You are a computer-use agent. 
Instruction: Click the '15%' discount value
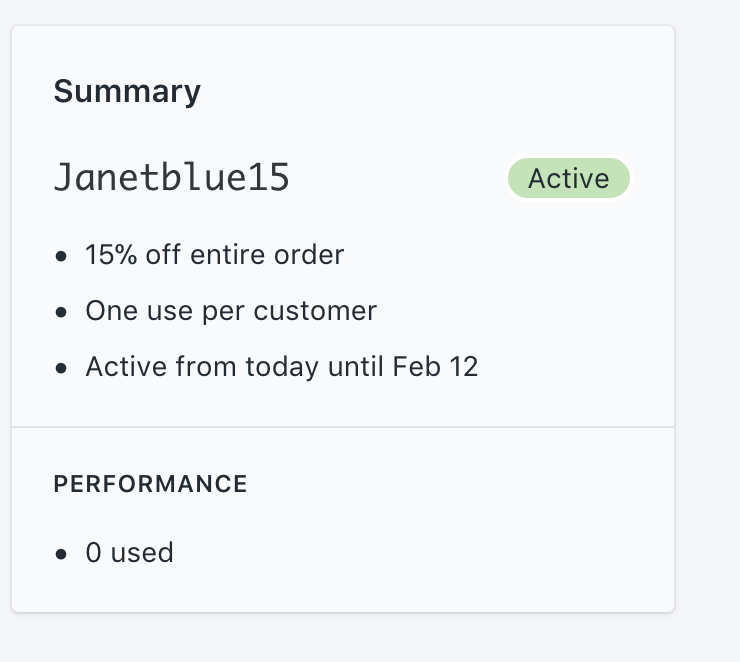[111, 255]
